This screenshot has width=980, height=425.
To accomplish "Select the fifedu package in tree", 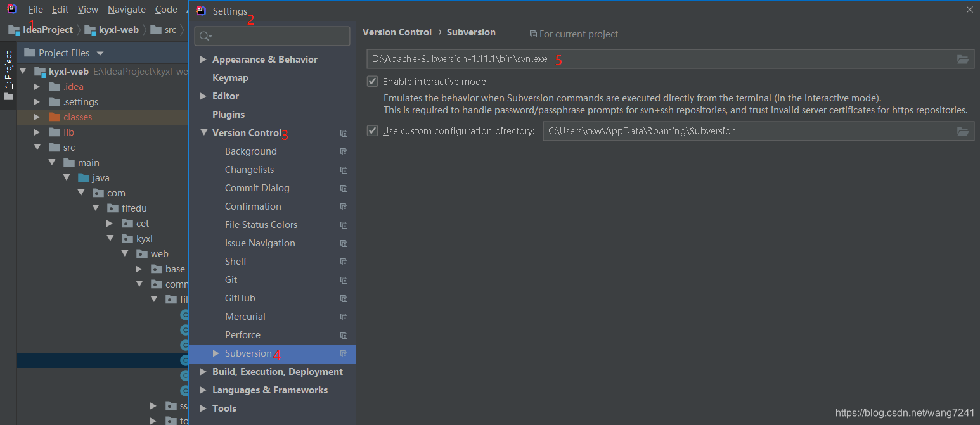I will (134, 208).
